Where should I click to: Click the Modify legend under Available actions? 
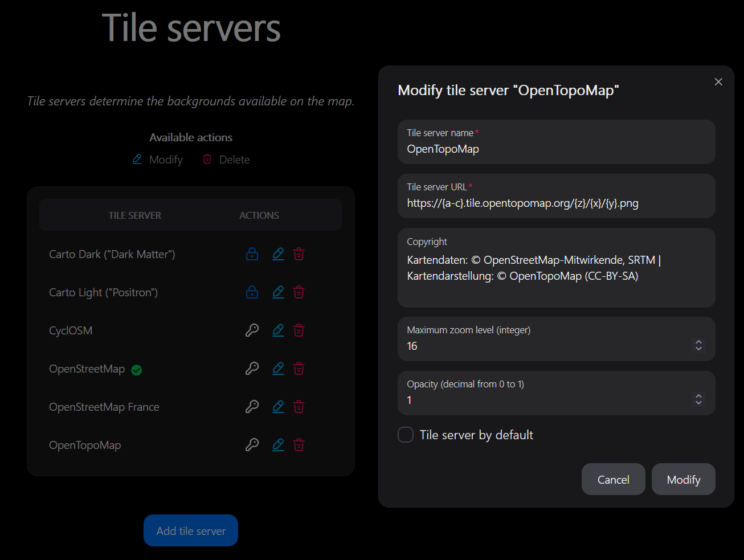(158, 160)
